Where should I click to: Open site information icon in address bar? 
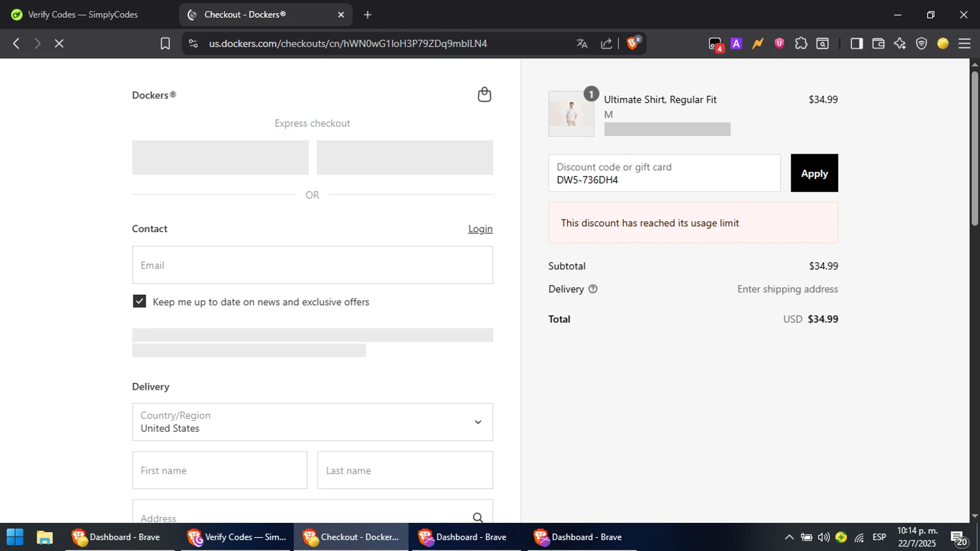193,43
